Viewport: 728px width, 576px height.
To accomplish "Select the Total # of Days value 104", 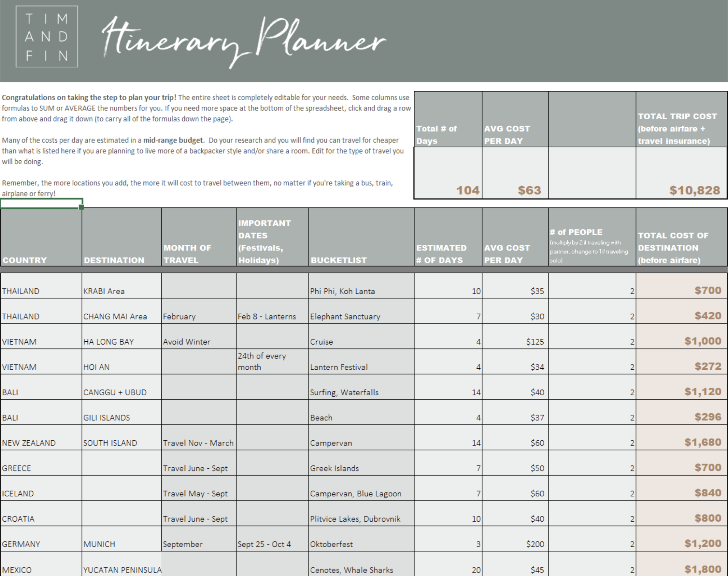I will [448, 173].
